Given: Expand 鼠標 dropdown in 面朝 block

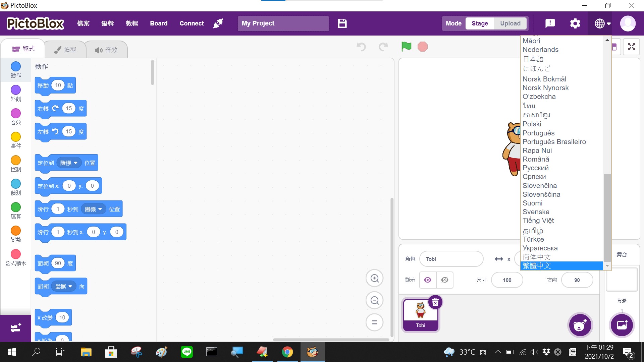Looking at the screenshot, I should pos(64,287).
